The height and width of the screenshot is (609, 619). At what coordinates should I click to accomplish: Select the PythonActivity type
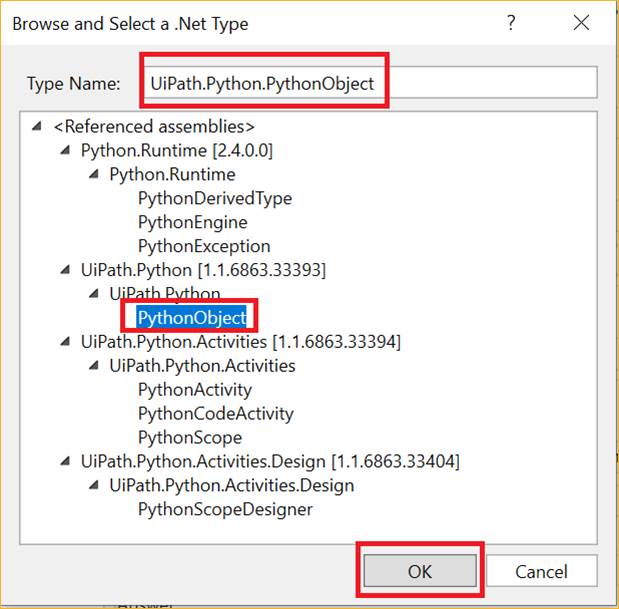(x=195, y=390)
